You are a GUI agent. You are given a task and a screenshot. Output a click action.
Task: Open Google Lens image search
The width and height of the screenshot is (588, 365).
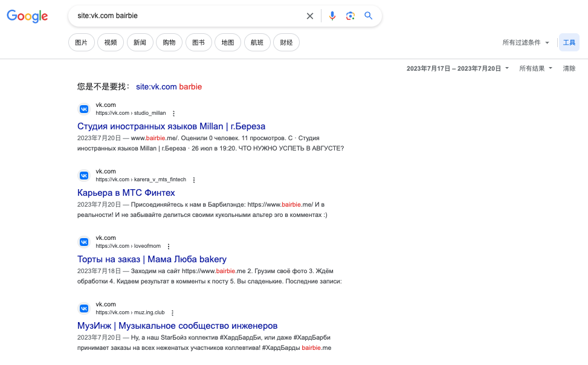click(350, 16)
